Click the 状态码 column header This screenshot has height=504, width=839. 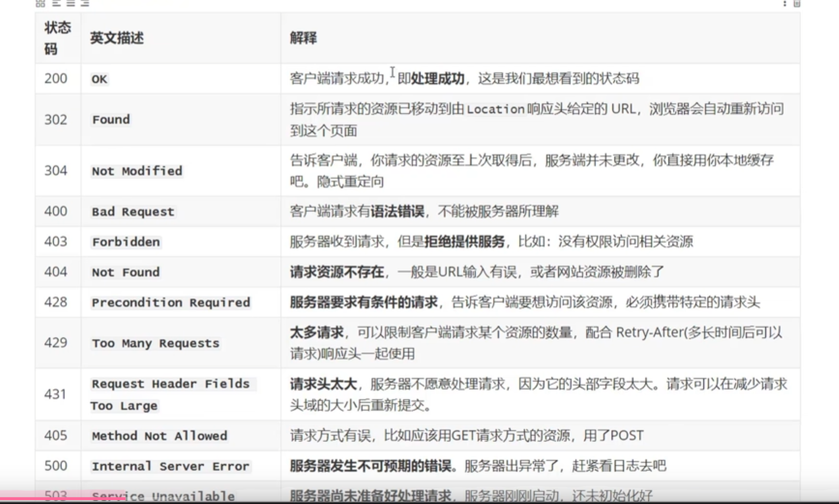point(58,38)
